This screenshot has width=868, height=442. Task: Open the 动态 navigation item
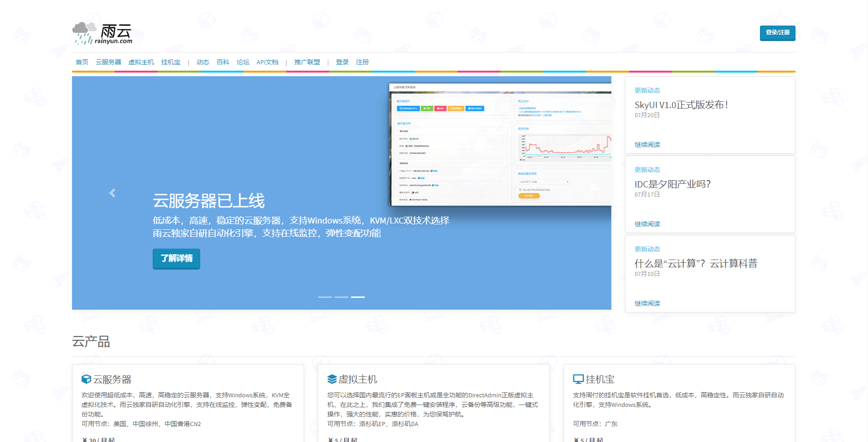[203, 62]
